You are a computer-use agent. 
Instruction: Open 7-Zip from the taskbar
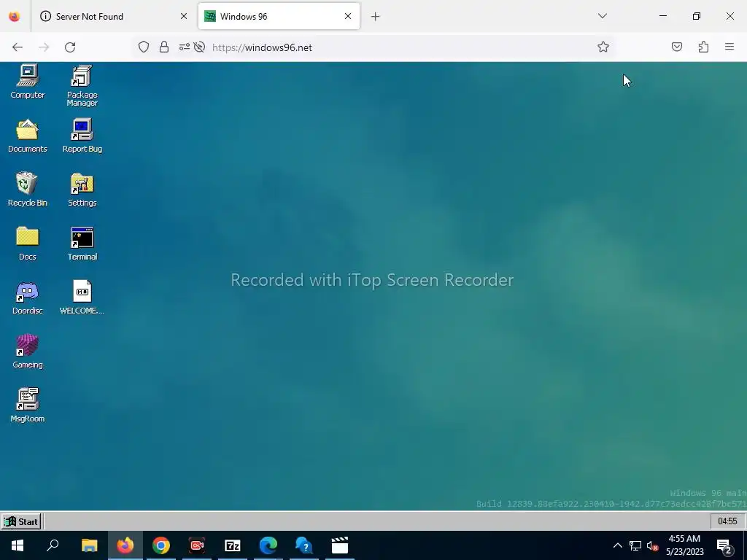pyautogui.click(x=233, y=545)
